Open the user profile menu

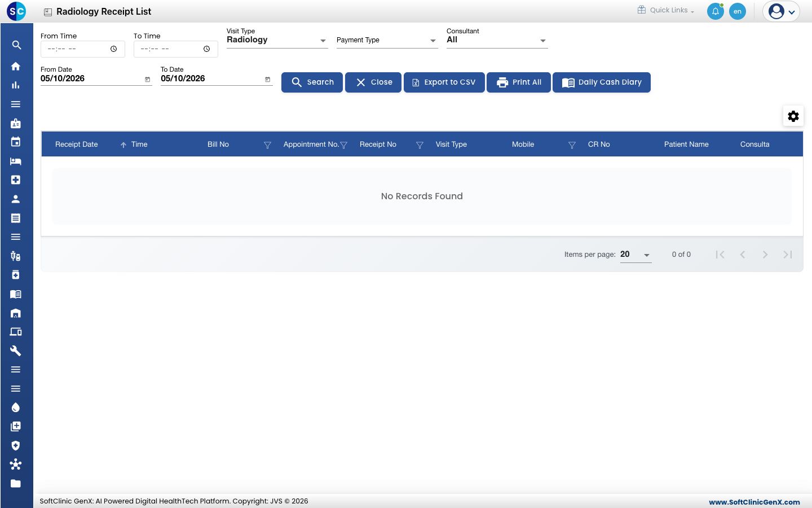tap(782, 11)
